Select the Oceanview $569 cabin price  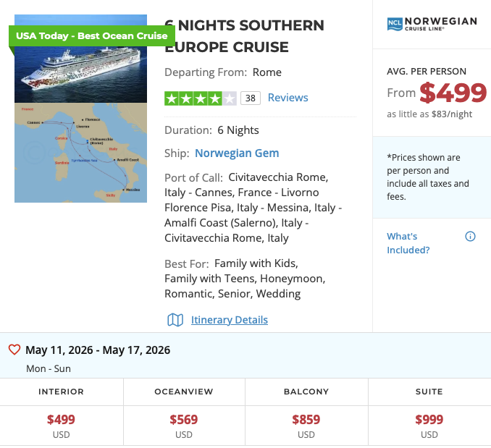pyautogui.click(x=184, y=419)
